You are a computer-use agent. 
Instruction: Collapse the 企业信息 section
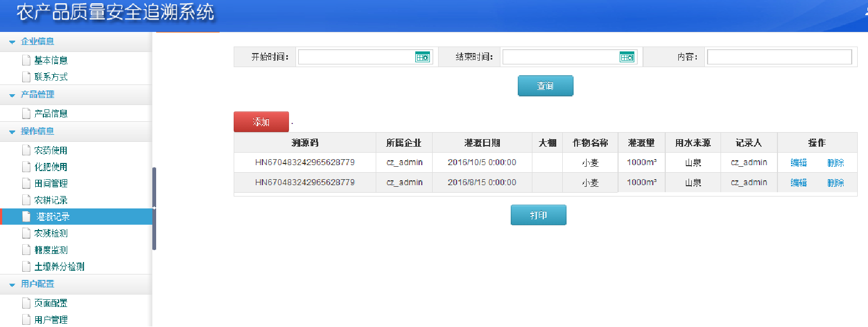pyautogui.click(x=12, y=42)
